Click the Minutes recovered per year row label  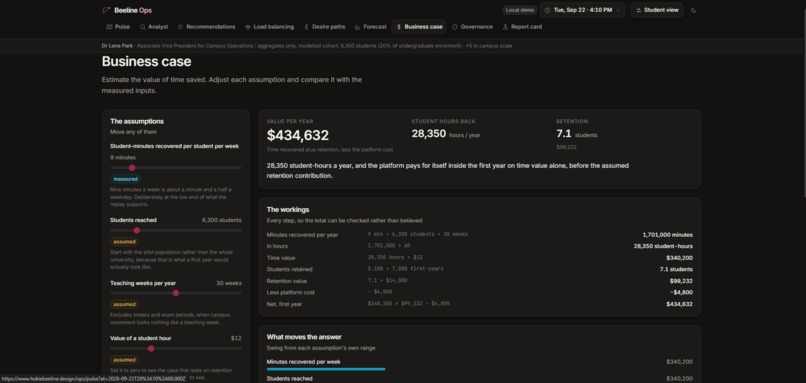tap(302, 235)
